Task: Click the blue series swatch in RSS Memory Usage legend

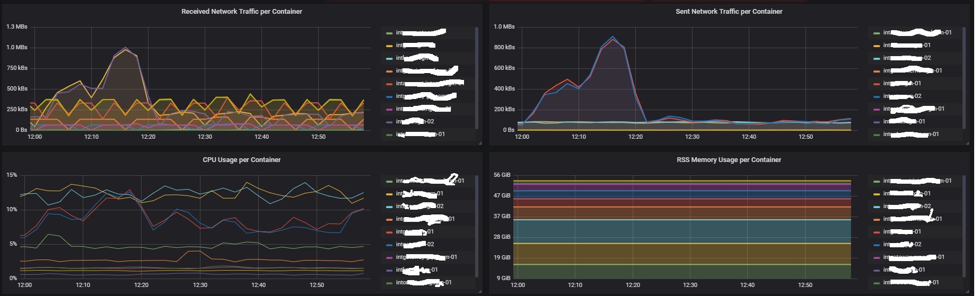Action: point(877,245)
